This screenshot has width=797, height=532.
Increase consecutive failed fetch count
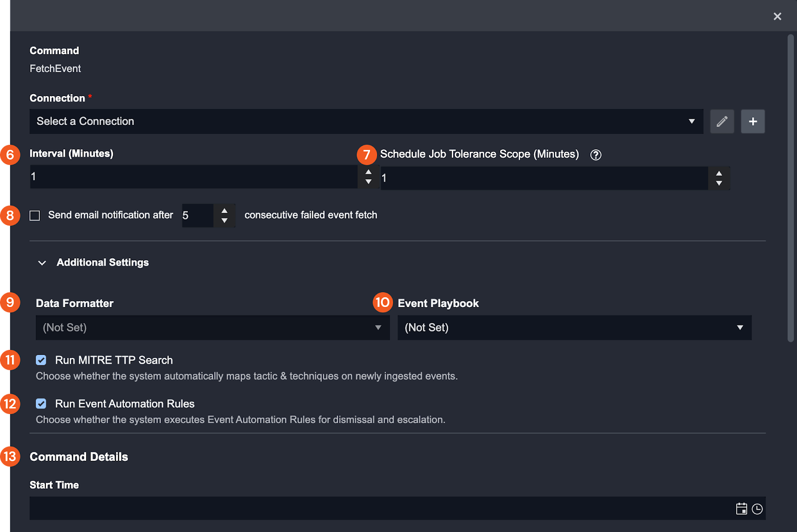tap(225, 211)
